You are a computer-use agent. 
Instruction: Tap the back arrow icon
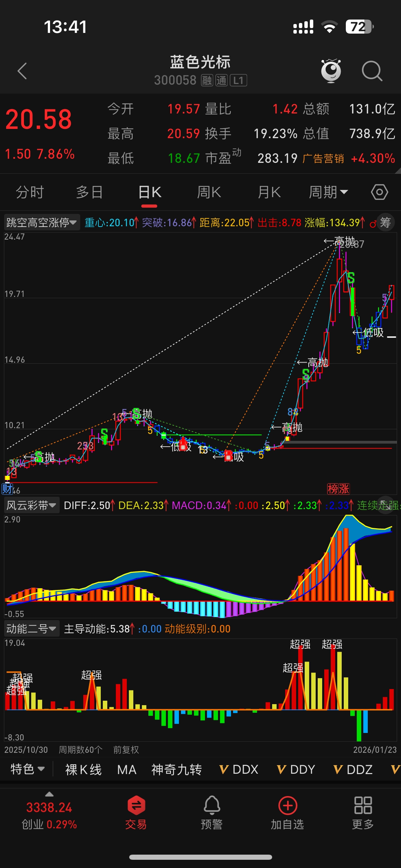[x=22, y=71]
